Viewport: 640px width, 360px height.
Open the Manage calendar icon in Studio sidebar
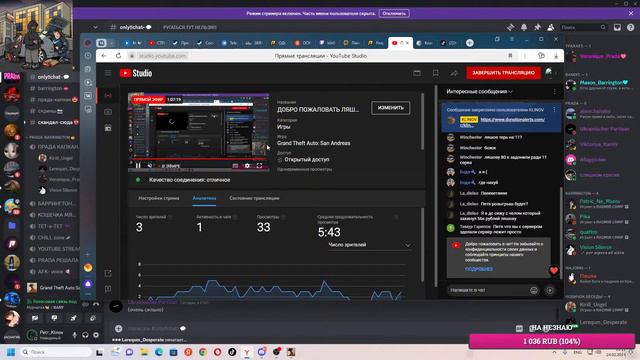[x=108, y=128]
